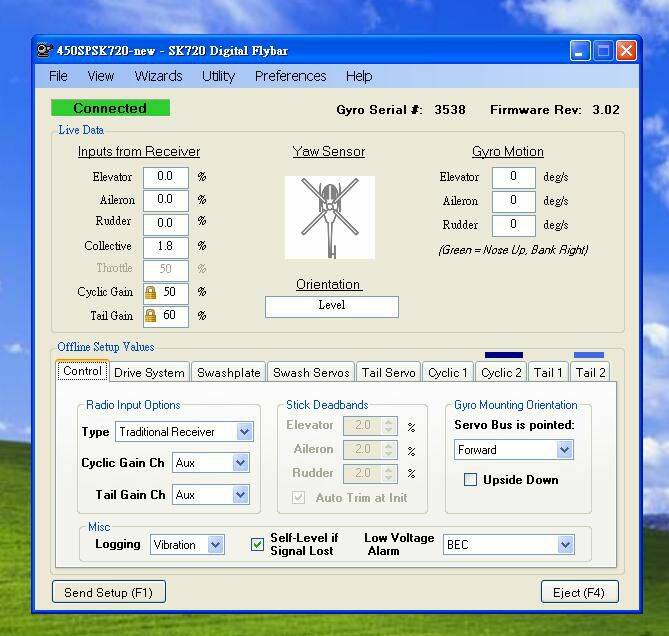Screen dimensions: 669x636
Task: Open the Servo Bus direction dropdown
Action: 564,450
